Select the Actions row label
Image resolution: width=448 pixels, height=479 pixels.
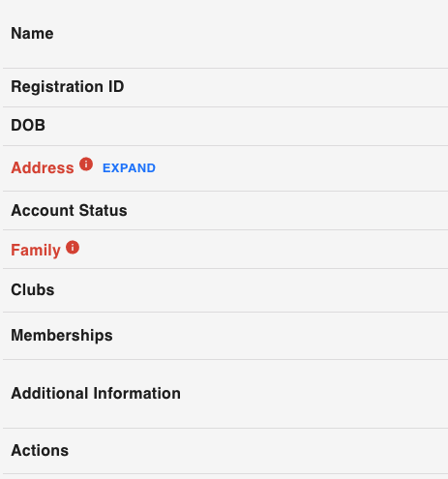[x=40, y=451]
